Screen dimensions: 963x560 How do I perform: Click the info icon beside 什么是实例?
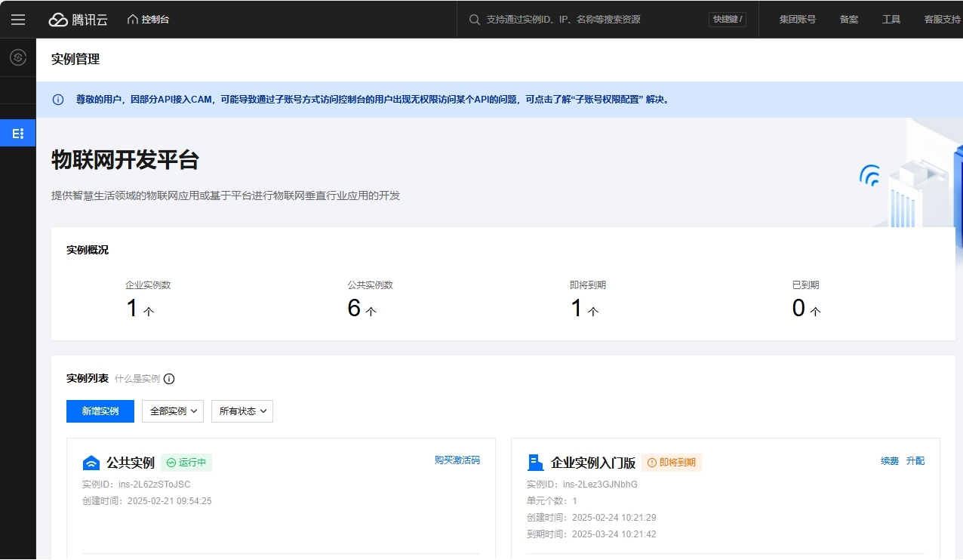(169, 379)
